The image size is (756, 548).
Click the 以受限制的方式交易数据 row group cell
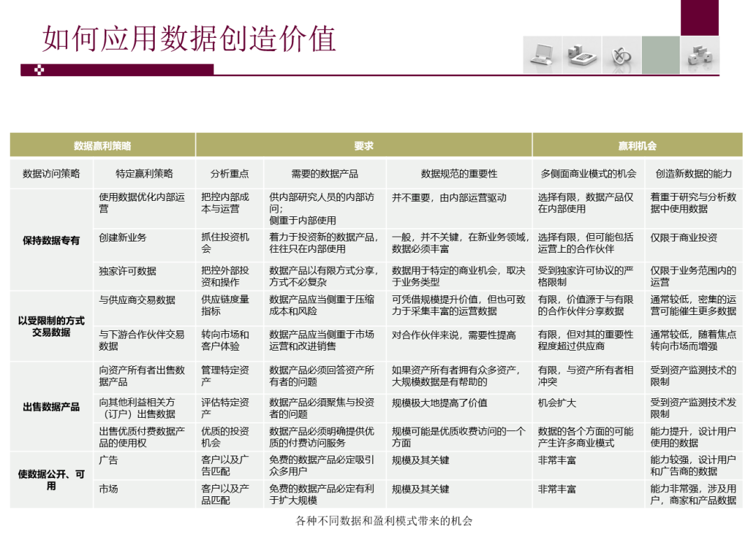51,326
